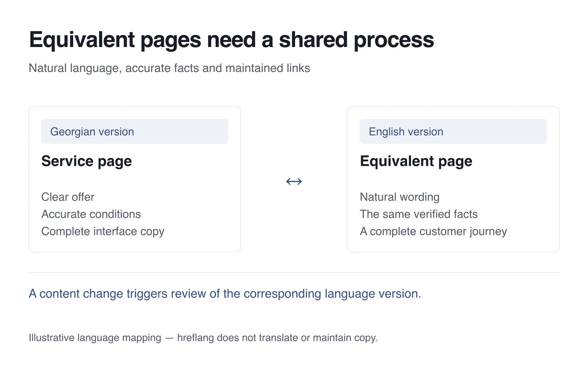The image size is (588, 368).
Task: Click the hreflang footnote text
Action: pos(203,338)
